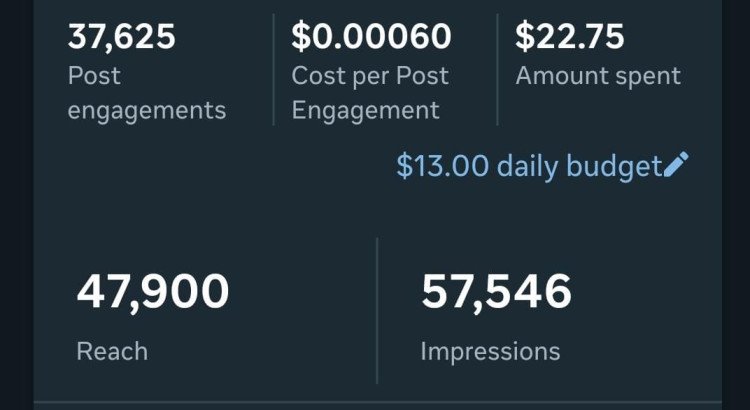Click the word 'Engagement' under Cost per Post
Screen dimensions: 750x410
(x=365, y=111)
